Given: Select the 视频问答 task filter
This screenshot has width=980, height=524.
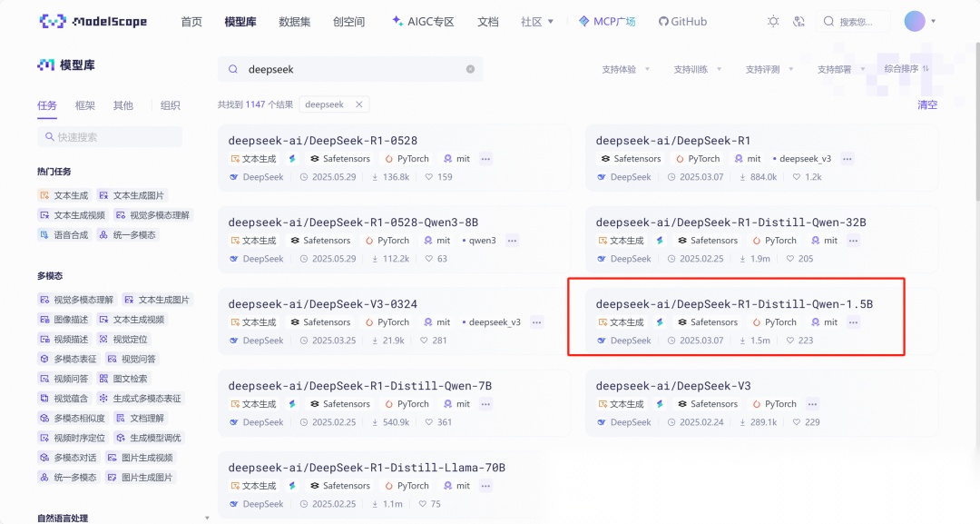Looking at the screenshot, I should [x=64, y=379].
